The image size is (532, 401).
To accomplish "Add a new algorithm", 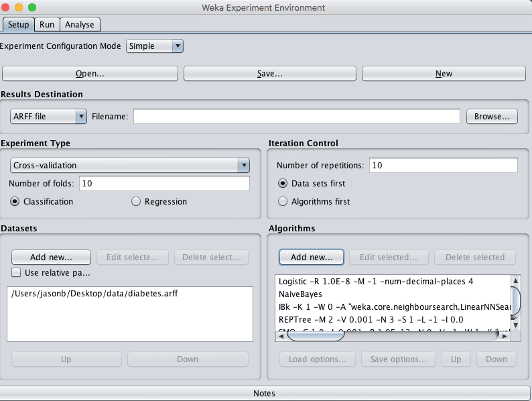I will point(312,257).
